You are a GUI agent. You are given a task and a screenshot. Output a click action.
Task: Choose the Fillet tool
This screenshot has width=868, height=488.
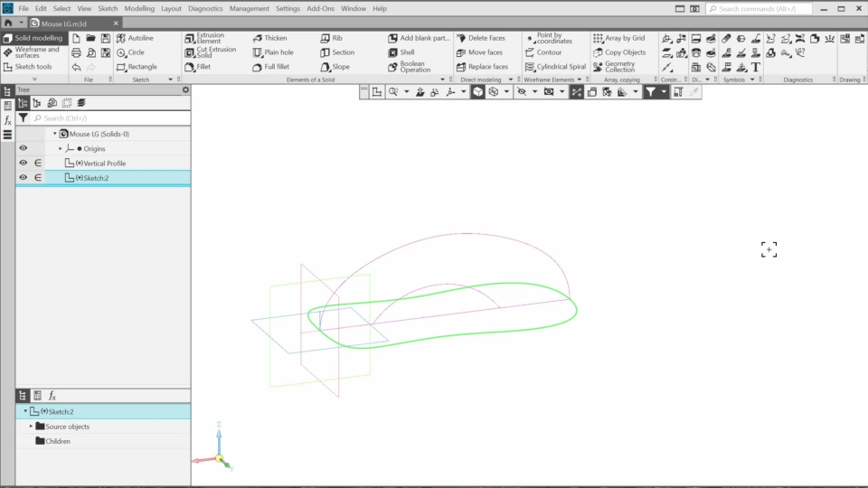(203, 67)
